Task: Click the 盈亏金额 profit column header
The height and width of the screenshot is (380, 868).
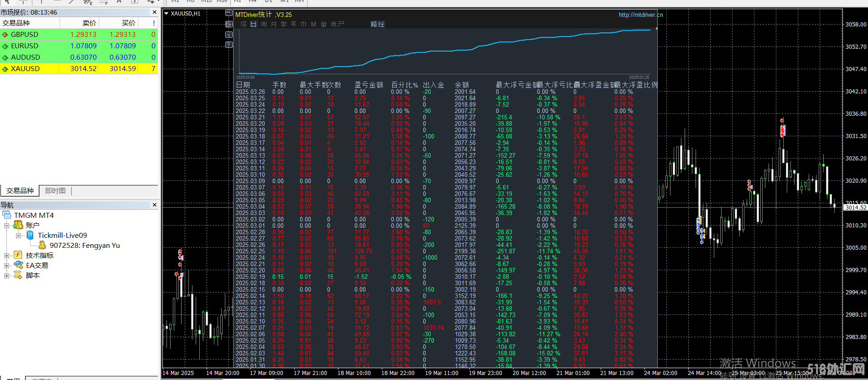Action: pos(369,85)
